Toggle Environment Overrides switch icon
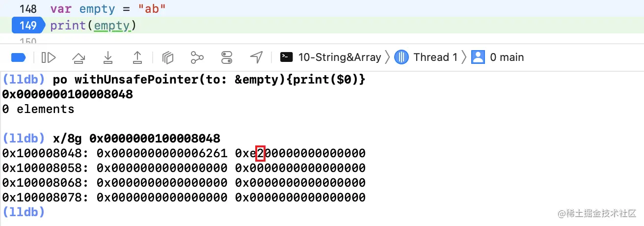 pos(226,57)
